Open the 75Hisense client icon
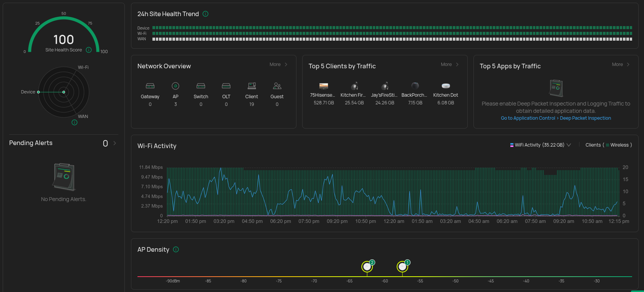The height and width of the screenshot is (292, 644). click(324, 86)
